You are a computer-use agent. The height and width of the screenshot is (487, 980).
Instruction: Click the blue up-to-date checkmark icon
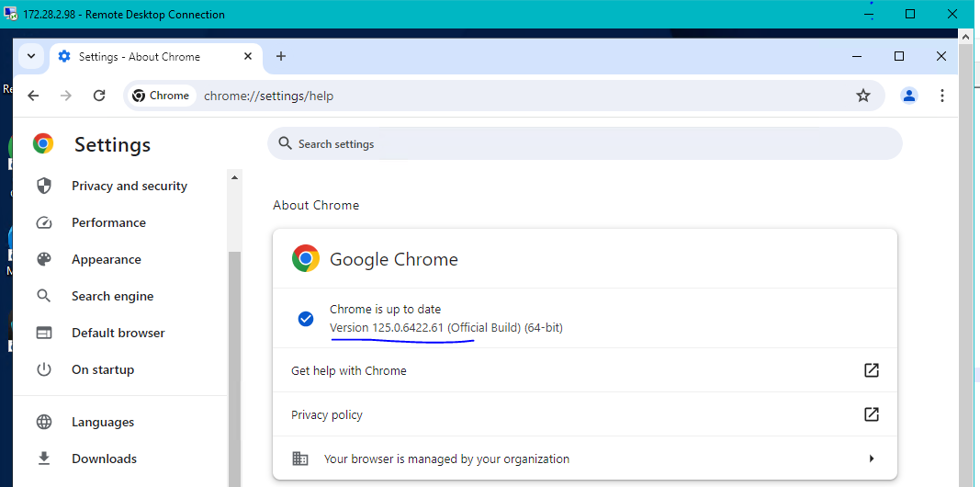[x=306, y=319]
